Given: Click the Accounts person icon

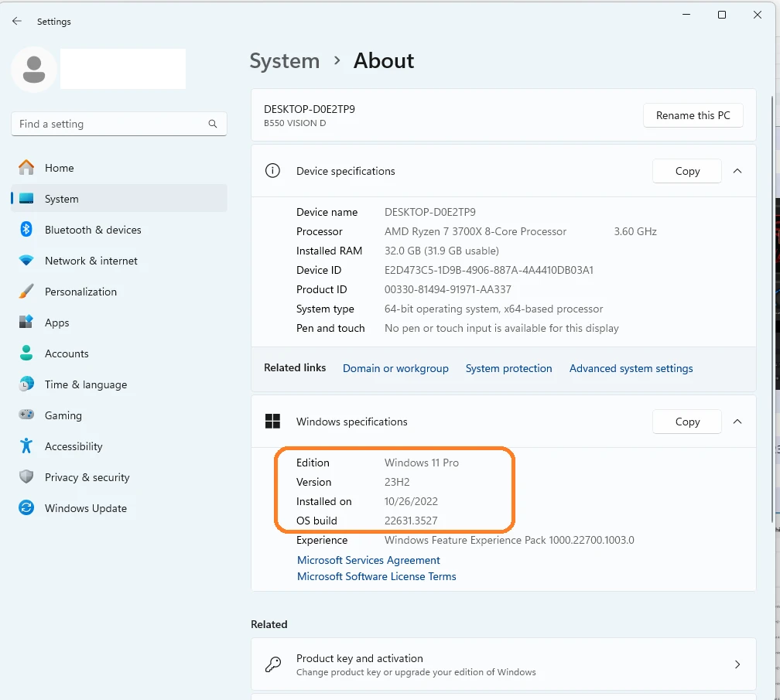Looking at the screenshot, I should (26, 353).
